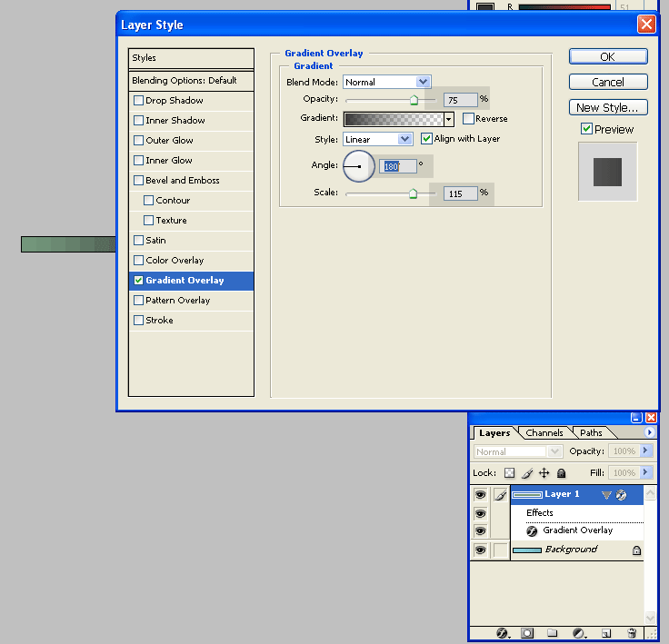Open the gradient picker arrow
The image size is (669, 644).
point(448,119)
